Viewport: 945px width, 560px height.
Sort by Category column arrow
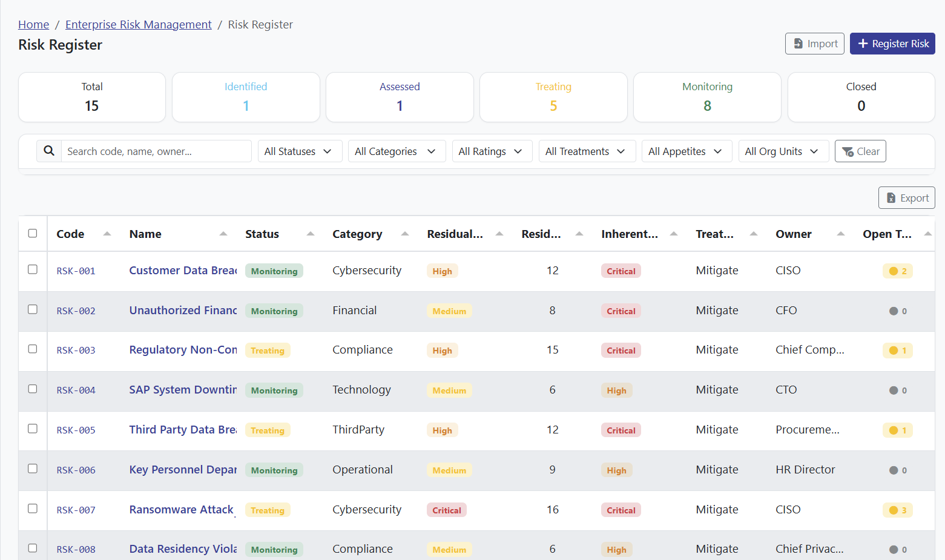(405, 234)
